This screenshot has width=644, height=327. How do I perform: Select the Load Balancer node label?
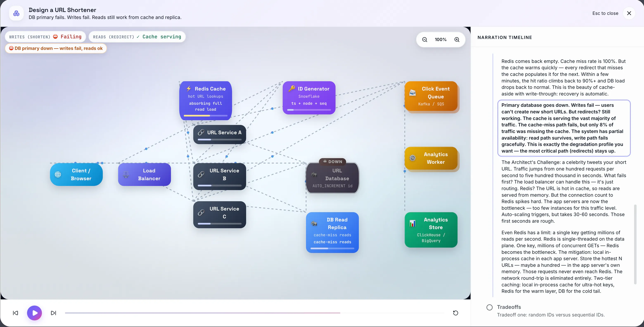[x=149, y=174]
